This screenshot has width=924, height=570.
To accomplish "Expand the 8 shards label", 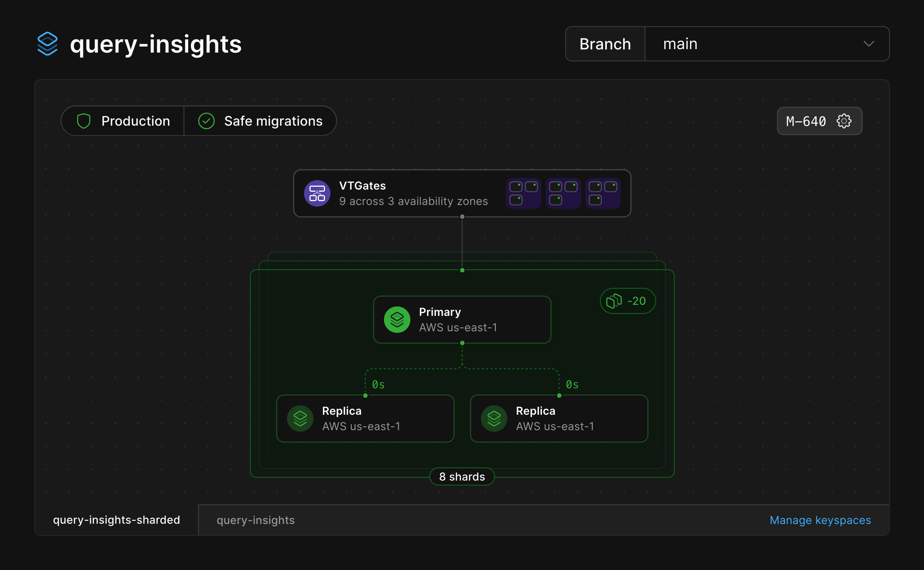I will [462, 476].
